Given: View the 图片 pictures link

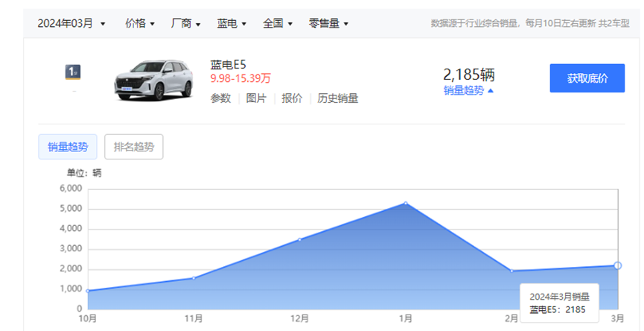Looking at the screenshot, I should [x=256, y=98].
